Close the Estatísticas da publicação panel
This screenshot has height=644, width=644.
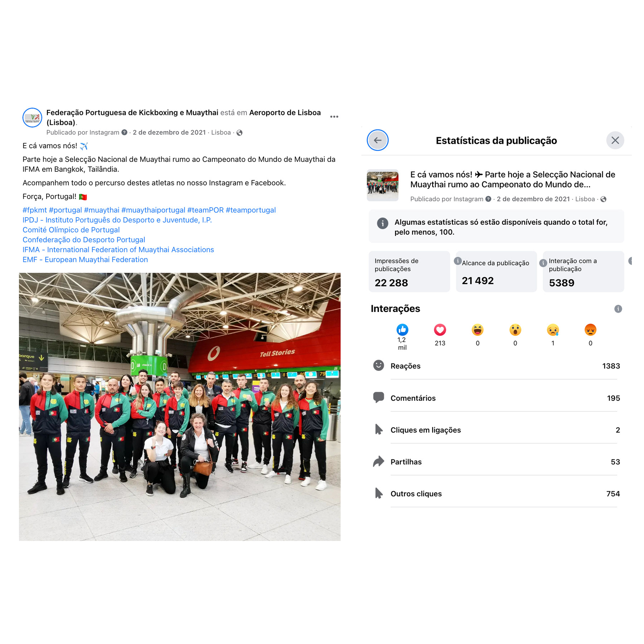pos(615,140)
